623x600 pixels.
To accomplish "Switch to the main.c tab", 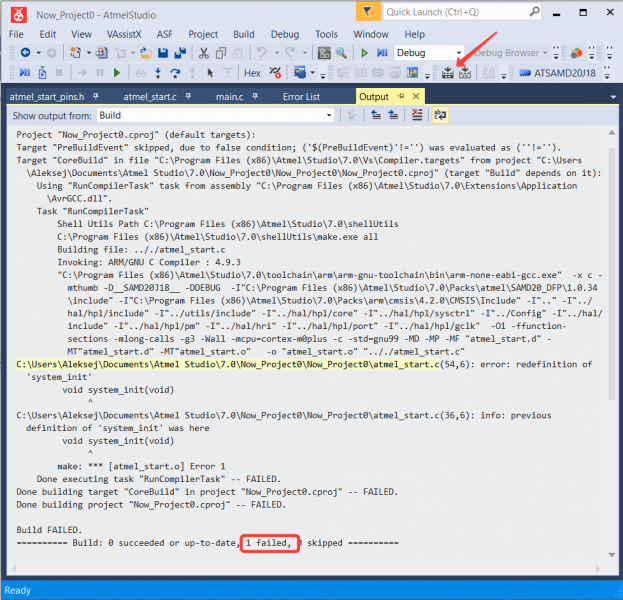I will 229,97.
